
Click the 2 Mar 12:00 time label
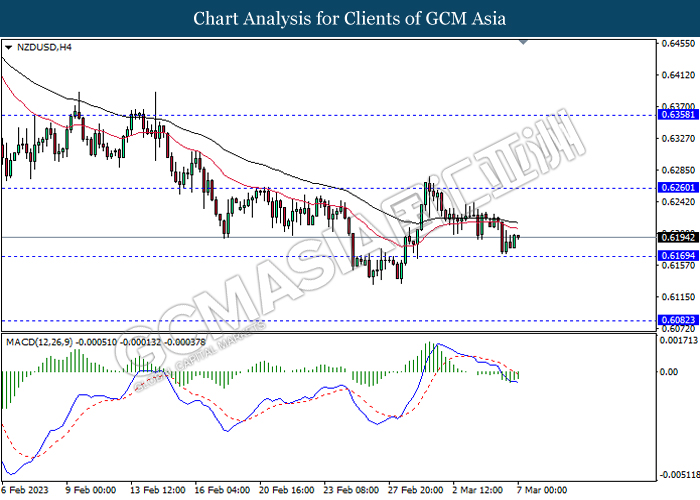pyautogui.click(x=477, y=490)
